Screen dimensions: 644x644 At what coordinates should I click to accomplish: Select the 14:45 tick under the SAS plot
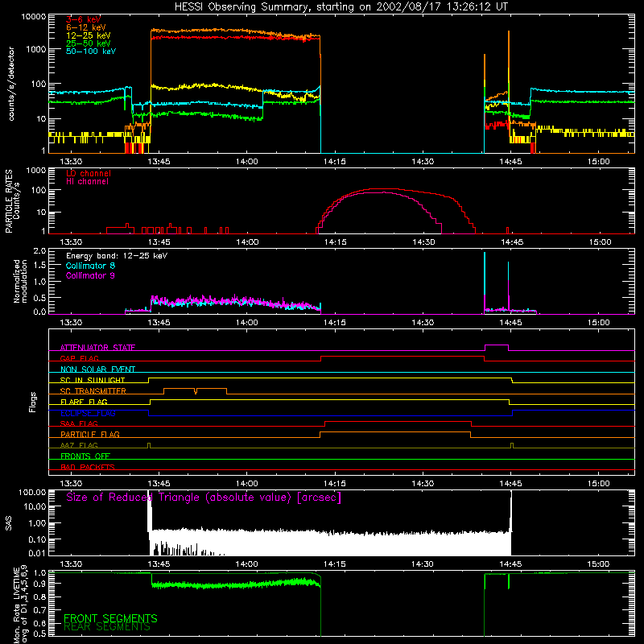(510, 564)
